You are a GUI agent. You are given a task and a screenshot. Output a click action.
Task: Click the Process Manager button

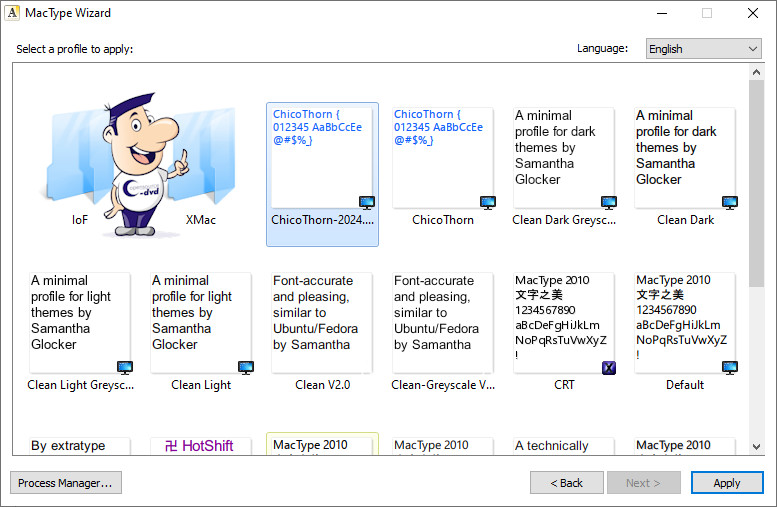tap(66, 483)
